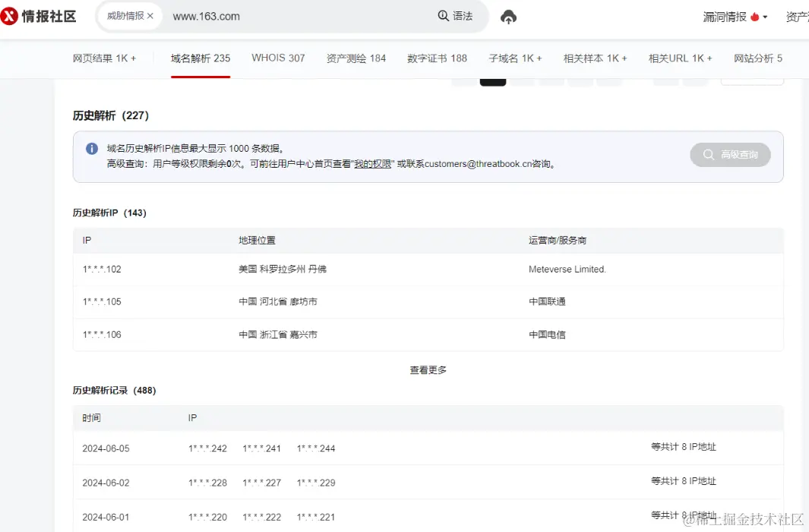Click provider 中国电信

[547, 335]
